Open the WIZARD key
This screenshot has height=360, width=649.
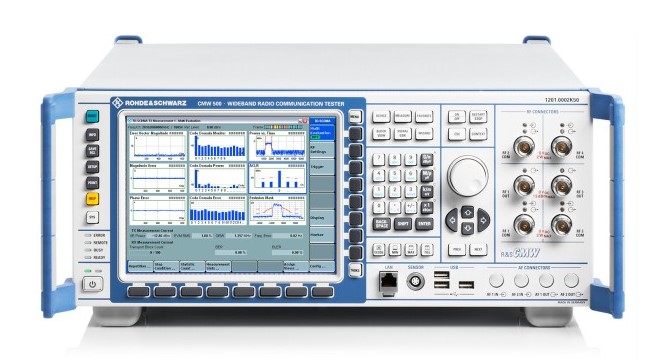pyautogui.click(x=424, y=134)
